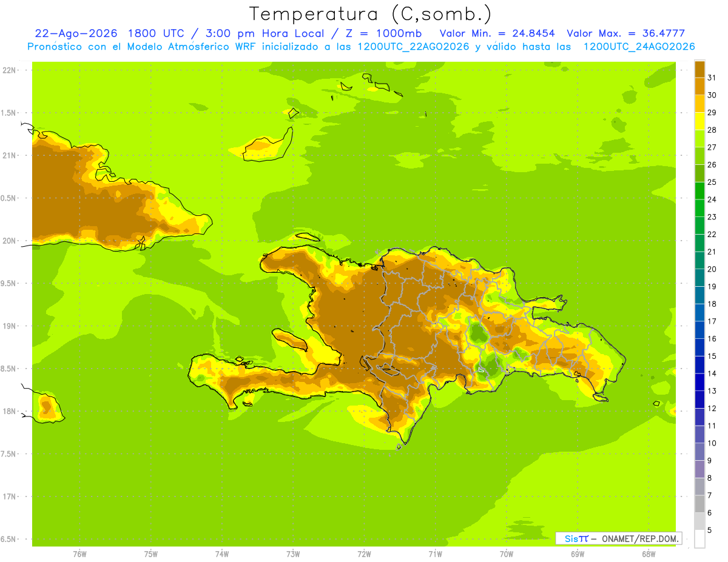Click the latitude label '18N'

tap(9, 411)
